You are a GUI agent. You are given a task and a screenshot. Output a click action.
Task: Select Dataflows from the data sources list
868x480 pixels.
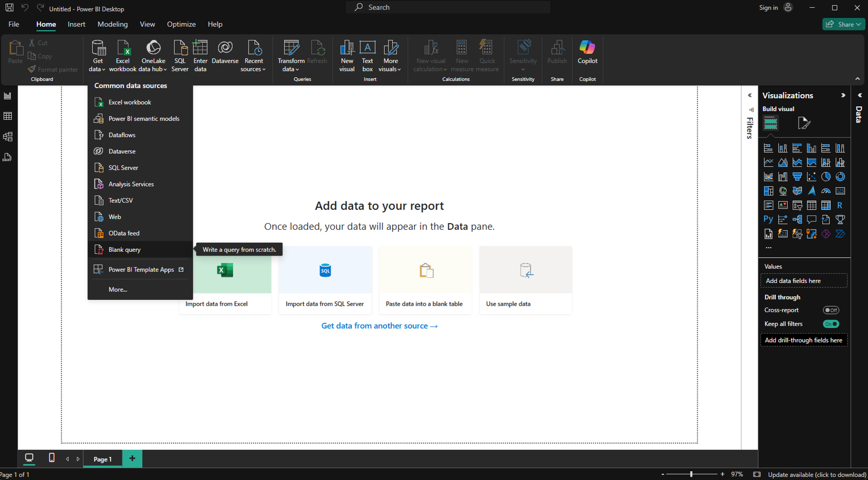tap(140, 135)
